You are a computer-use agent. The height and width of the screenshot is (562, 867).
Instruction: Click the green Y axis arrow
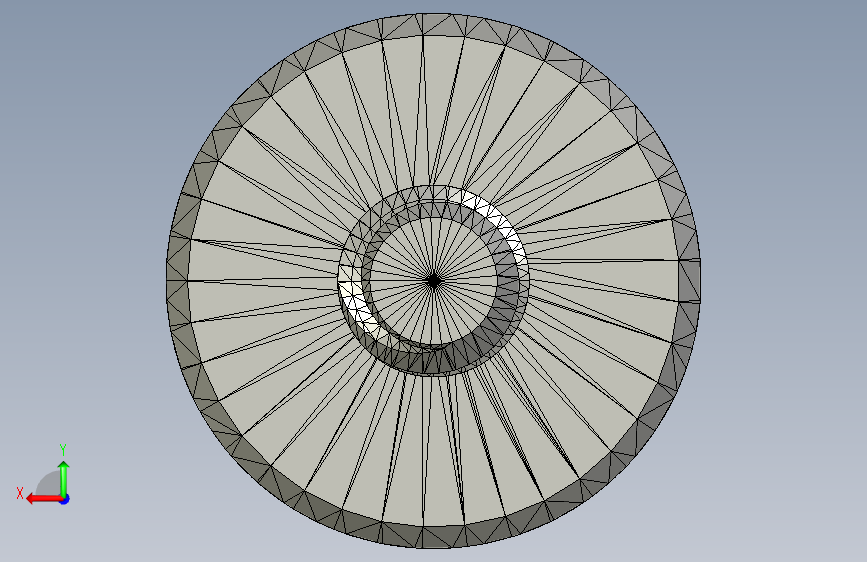tap(64, 479)
